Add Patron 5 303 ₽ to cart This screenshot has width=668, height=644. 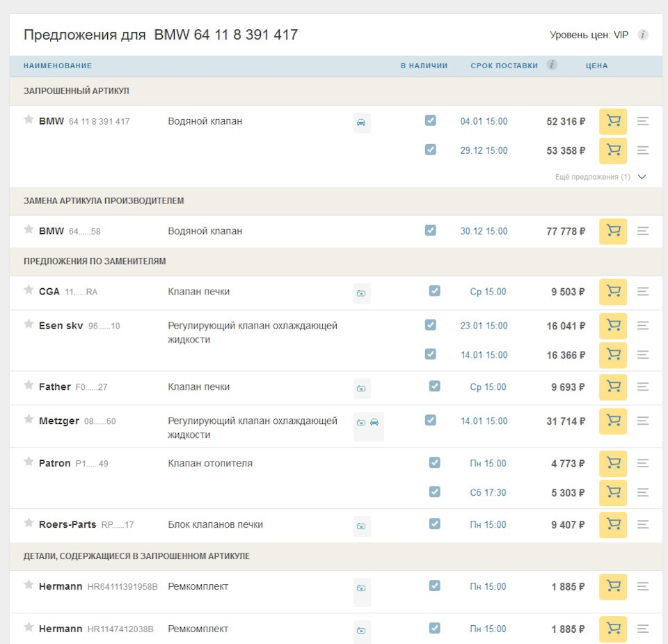pyautogui.click(x=612, y=493)
